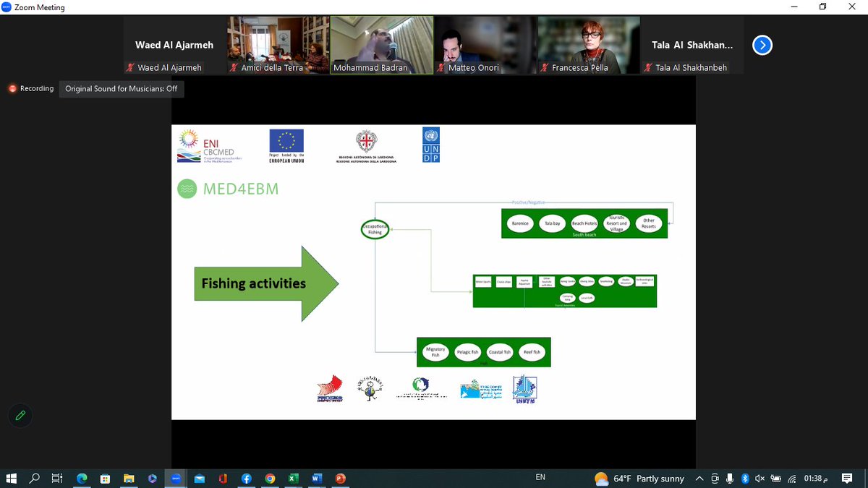Click microphone icon in system tray
The height and width of the screenshot is (488, 868).
pos(730,479)
